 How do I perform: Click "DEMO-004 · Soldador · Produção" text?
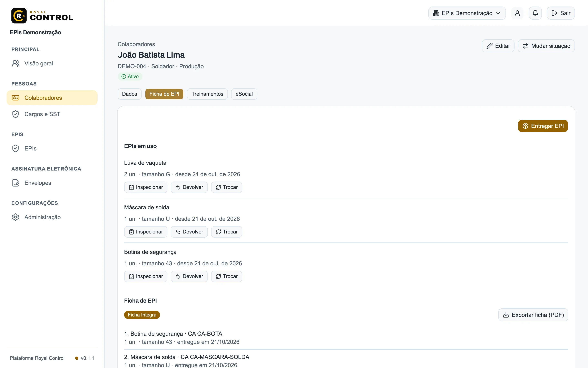(x=160, y=66)
